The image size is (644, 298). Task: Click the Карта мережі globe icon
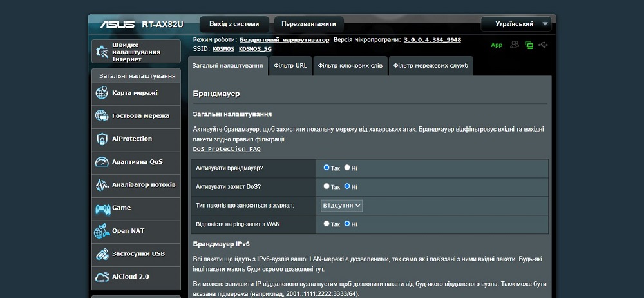[102, 93]
